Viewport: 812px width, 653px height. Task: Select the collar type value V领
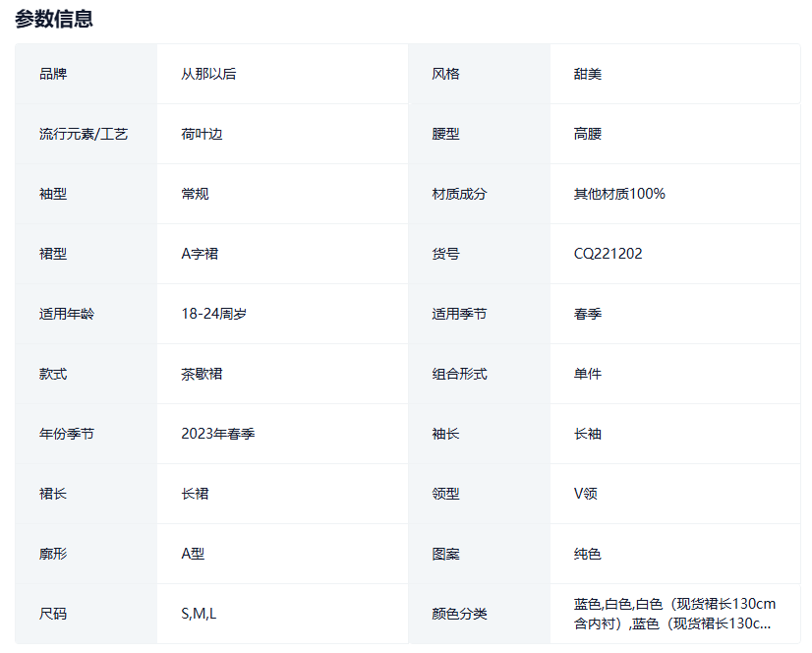[x=586, y=494]
